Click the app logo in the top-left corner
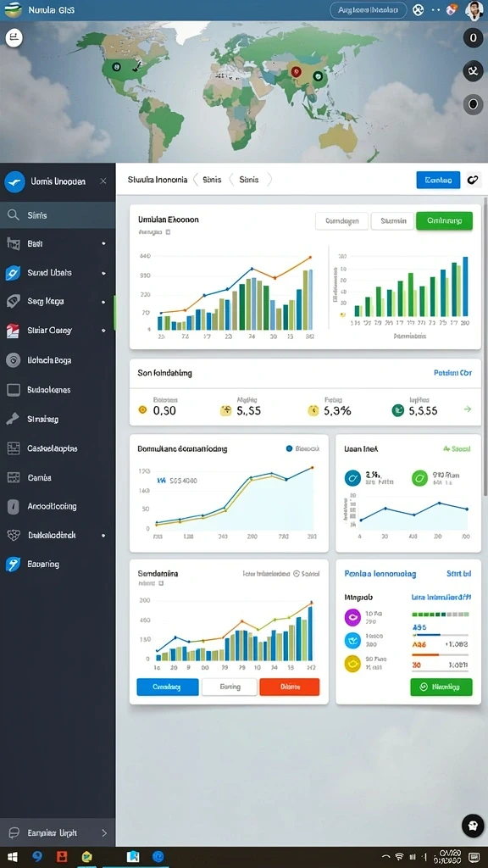The height and width of the screenshot is (868, 488). (x=13, y=10)
